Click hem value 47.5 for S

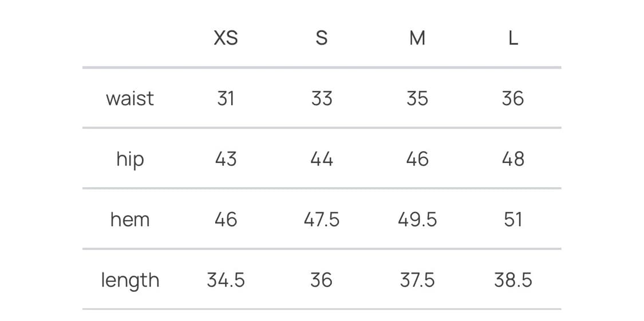pyautogui.click(x=322, y=220)
